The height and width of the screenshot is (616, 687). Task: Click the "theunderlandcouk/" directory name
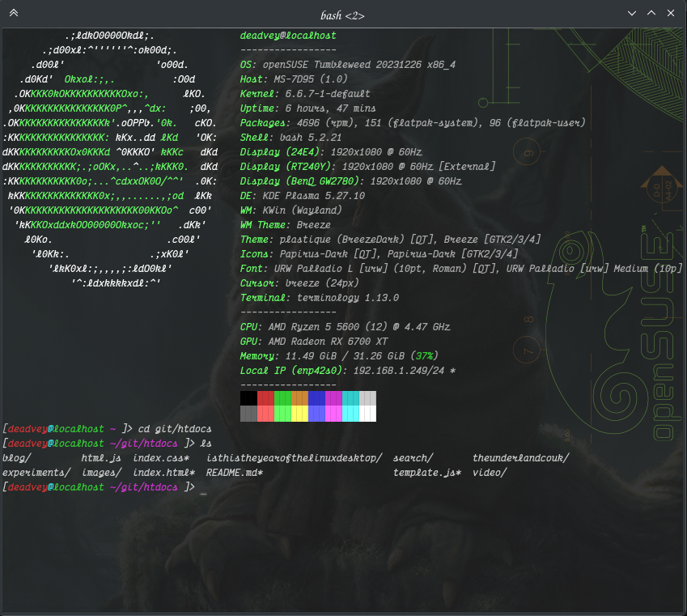click(x=521, y=458)
